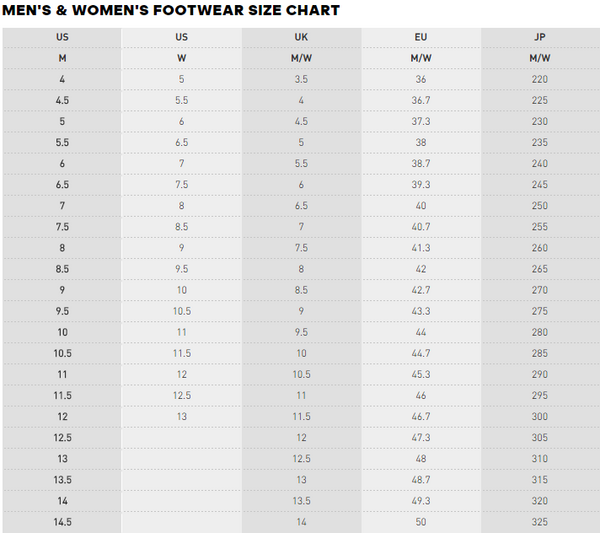Select the EU size 42.7 cell
This screenshot has width=600, height=533.
[421, 290]
